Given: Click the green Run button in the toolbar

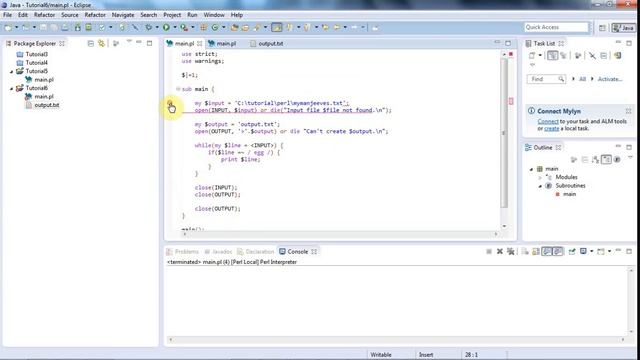Looking at the screenshot, I should point(166,27).
